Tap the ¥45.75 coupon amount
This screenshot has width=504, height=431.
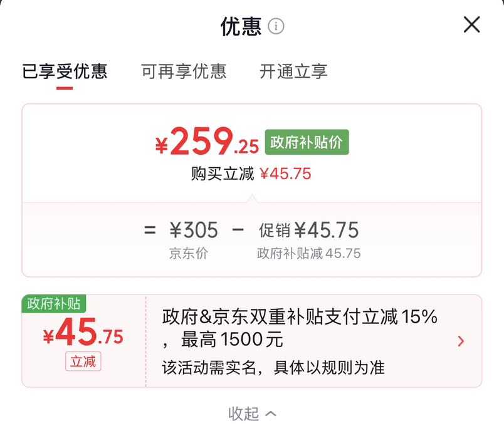click(83, 332)
